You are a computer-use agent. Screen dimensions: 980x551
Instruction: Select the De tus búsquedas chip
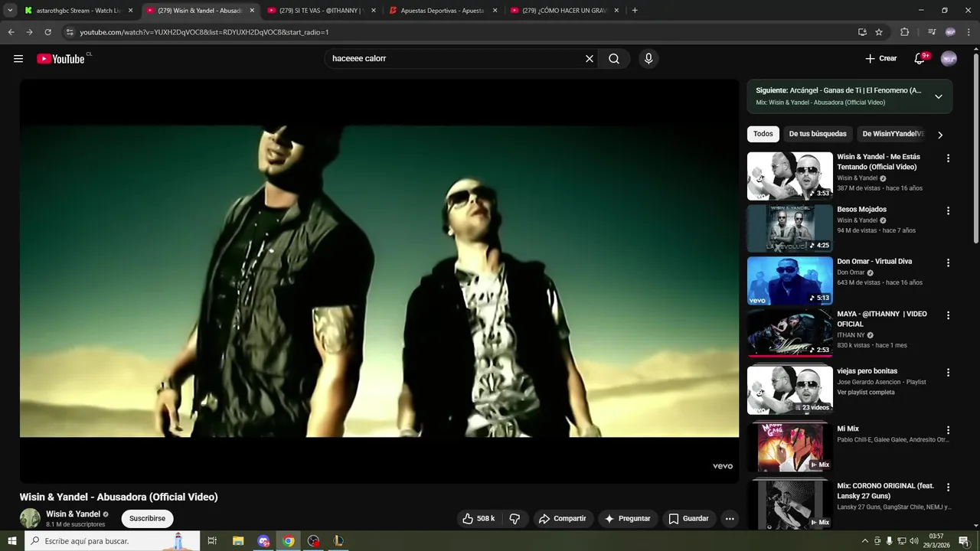click(818, 134)
